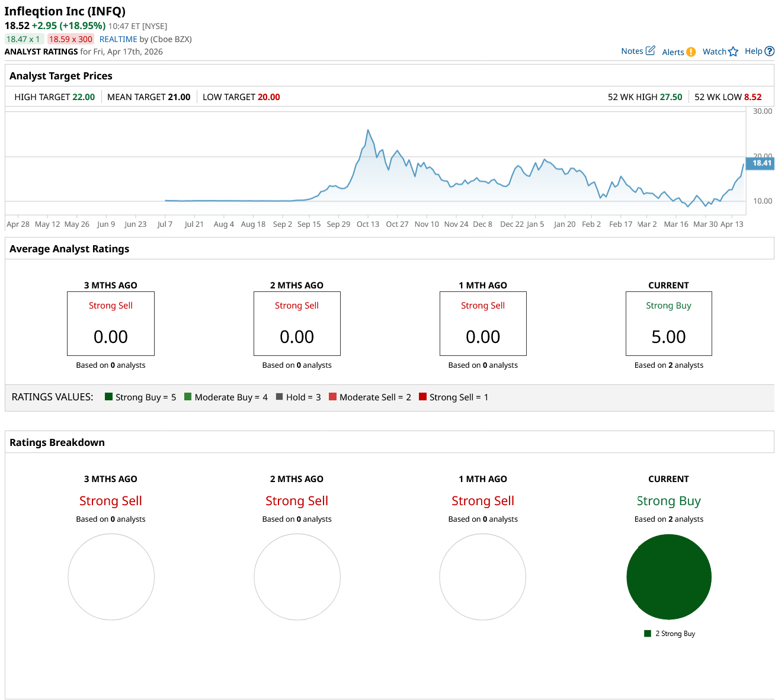Click the 18.41 price marker on chart
The image size is (775, 700).
tap(761, 163)
